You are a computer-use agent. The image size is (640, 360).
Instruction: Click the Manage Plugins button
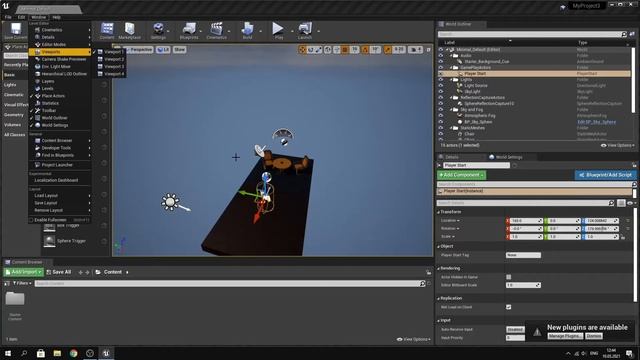[x=565, y=336]
